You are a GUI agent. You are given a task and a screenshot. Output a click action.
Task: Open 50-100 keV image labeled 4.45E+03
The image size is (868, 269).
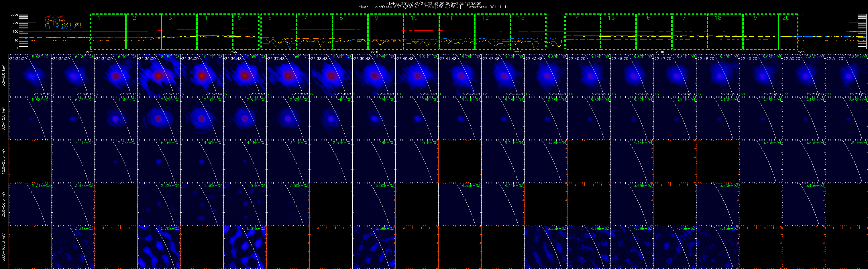click(x=718, y=247)
